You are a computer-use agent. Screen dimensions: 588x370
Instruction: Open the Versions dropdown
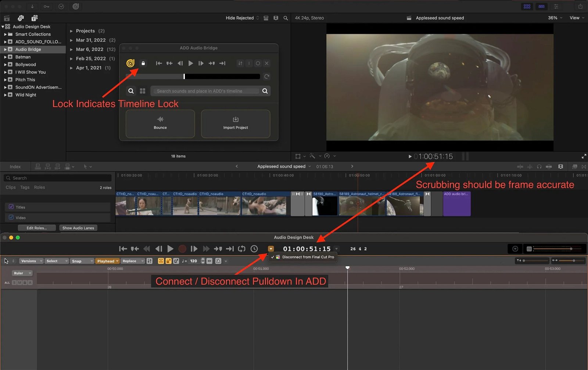[x=31, y=261]
